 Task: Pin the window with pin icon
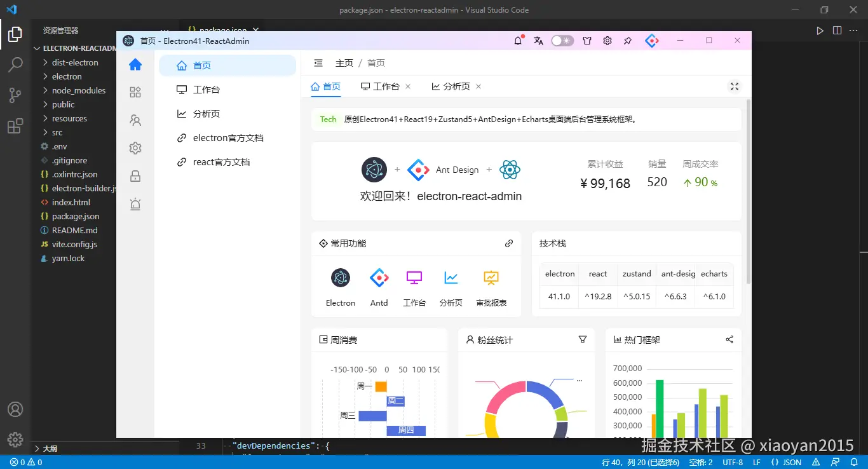tap(628, 41)
